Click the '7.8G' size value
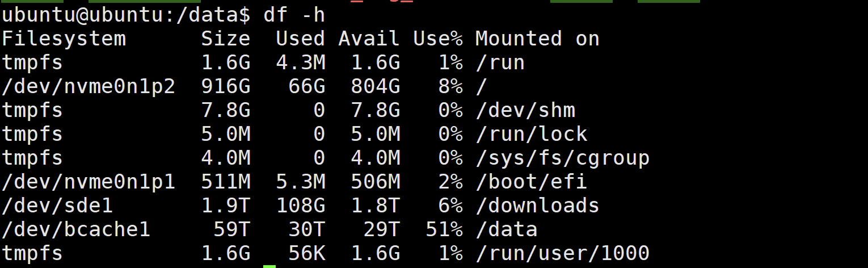This screenshot has height=268, width=868. point(226,110)
